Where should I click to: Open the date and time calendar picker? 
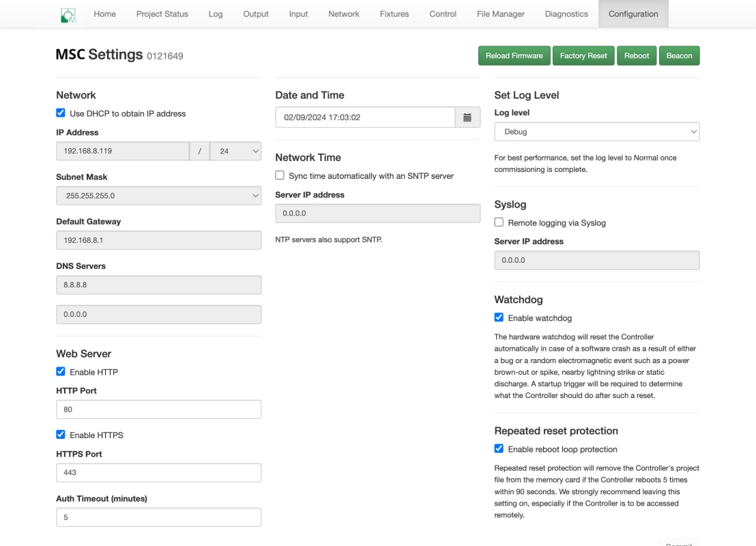(x=467, y=117)
